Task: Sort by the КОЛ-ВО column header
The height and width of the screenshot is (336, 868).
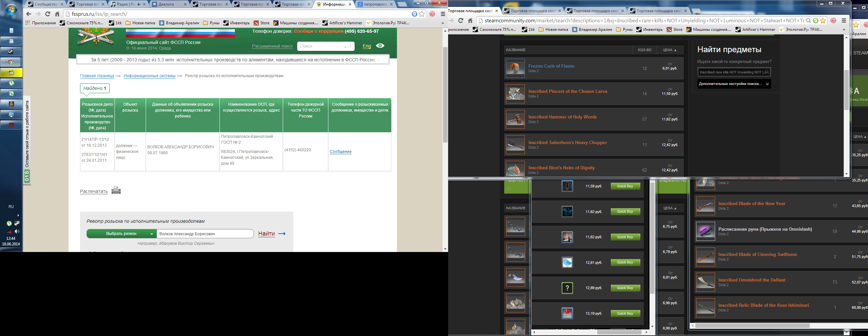Action: click(x=644, y=50)
